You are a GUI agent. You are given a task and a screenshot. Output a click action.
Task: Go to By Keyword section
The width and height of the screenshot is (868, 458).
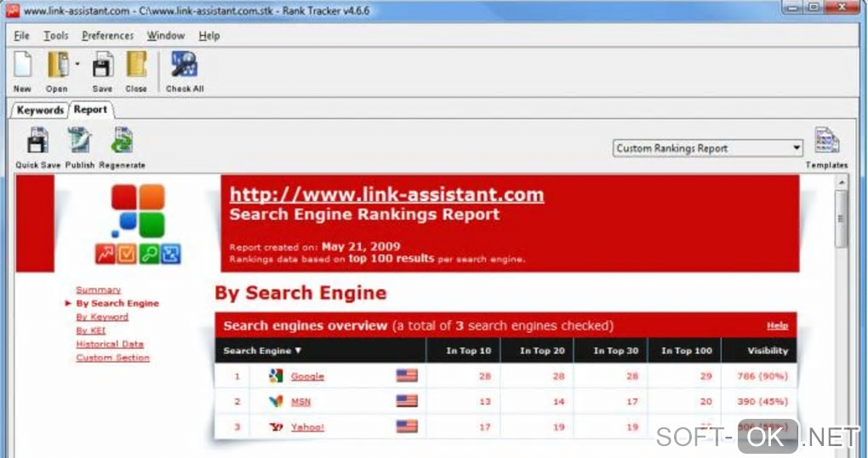point(102,317)
